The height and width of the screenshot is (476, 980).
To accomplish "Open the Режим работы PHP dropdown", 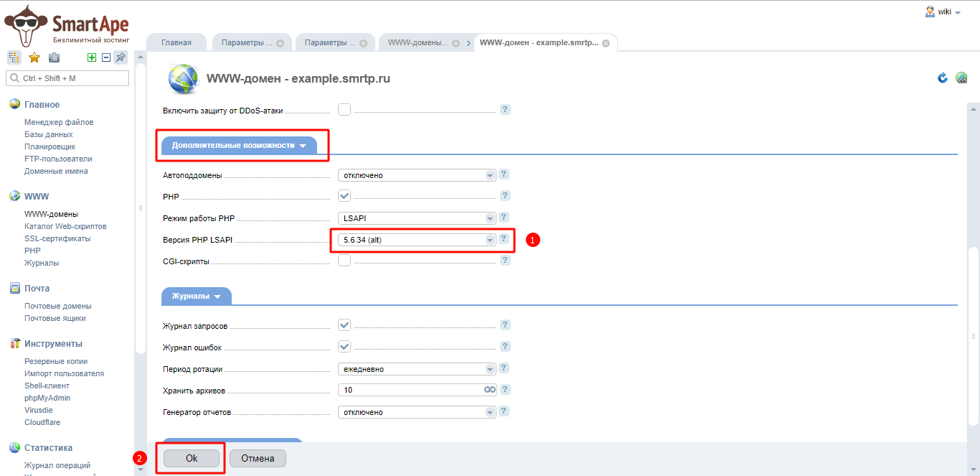I will click(417, 218).
